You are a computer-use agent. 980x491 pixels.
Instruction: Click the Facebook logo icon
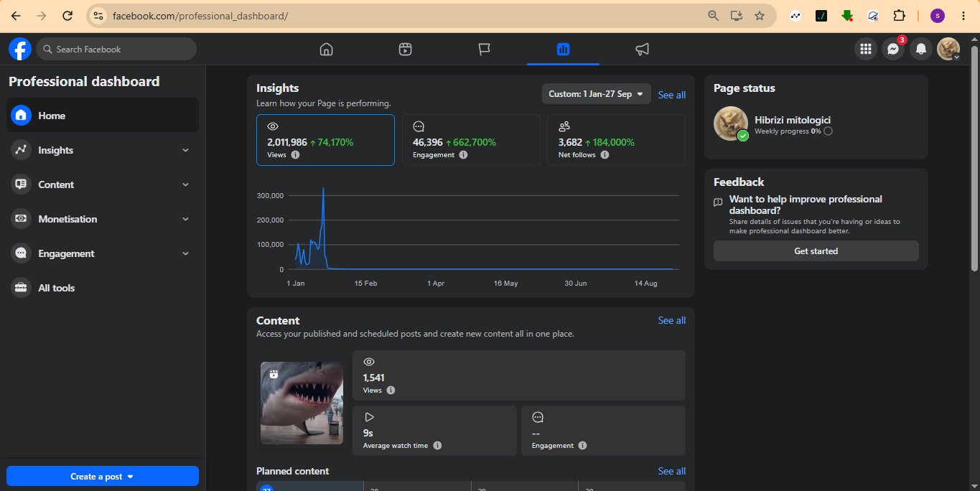pos(20,49)
